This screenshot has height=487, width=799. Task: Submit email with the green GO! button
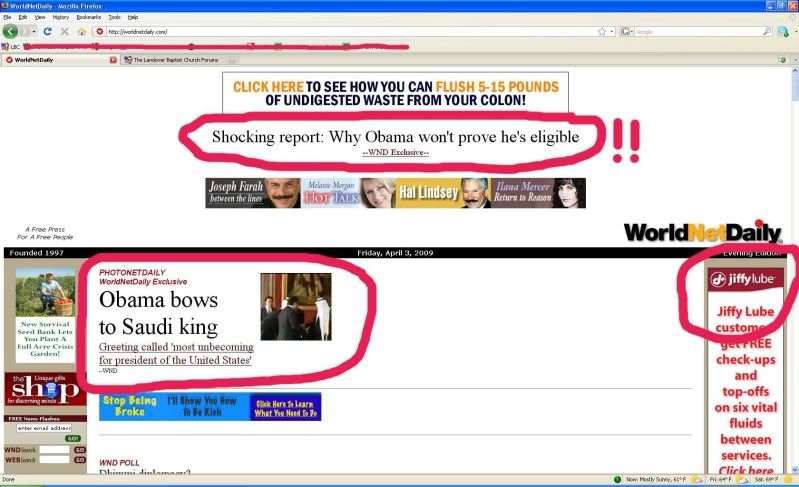72,439
